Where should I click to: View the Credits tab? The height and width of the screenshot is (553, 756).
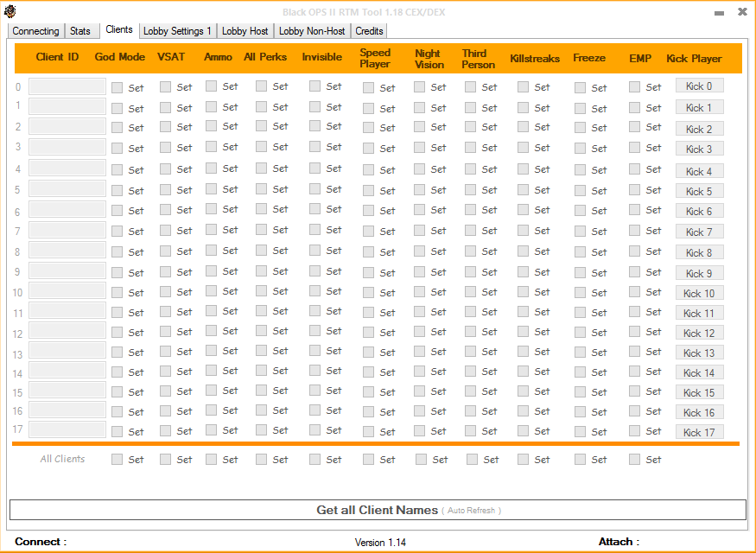[369, 31]
